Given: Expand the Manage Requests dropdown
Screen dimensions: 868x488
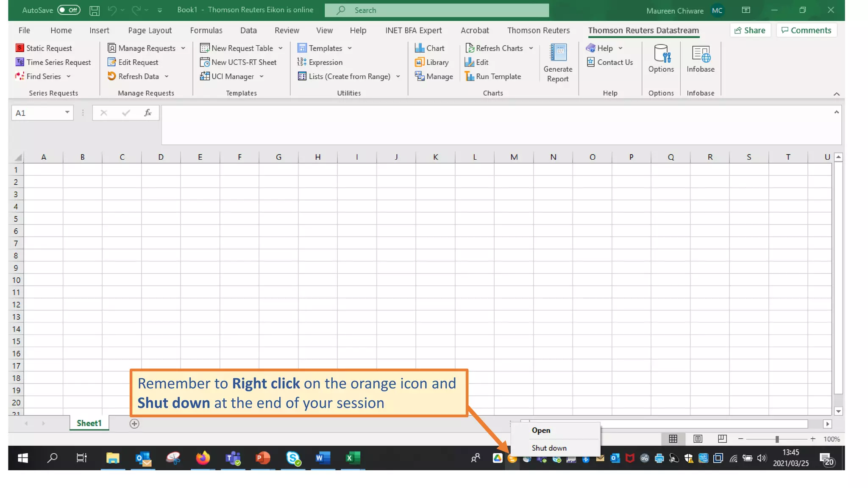Looking at the screenshot, I should click(x=183, y=48).
